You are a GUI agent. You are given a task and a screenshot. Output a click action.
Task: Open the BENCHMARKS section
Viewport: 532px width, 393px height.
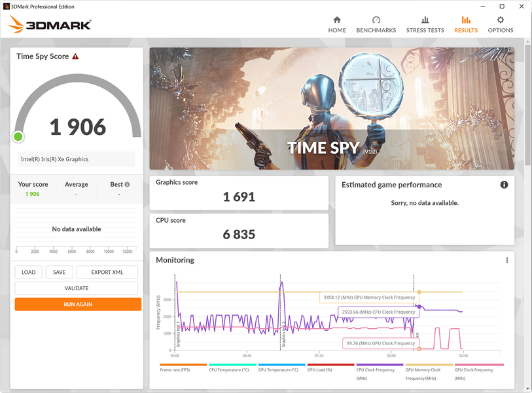(x=376, y=24)
